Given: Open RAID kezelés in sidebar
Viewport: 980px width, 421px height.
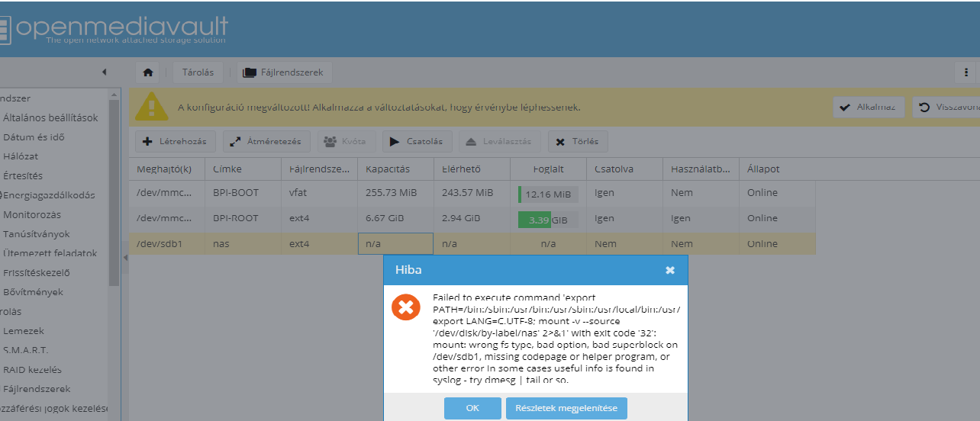Looking at the screenshot, I should point(32,370).
